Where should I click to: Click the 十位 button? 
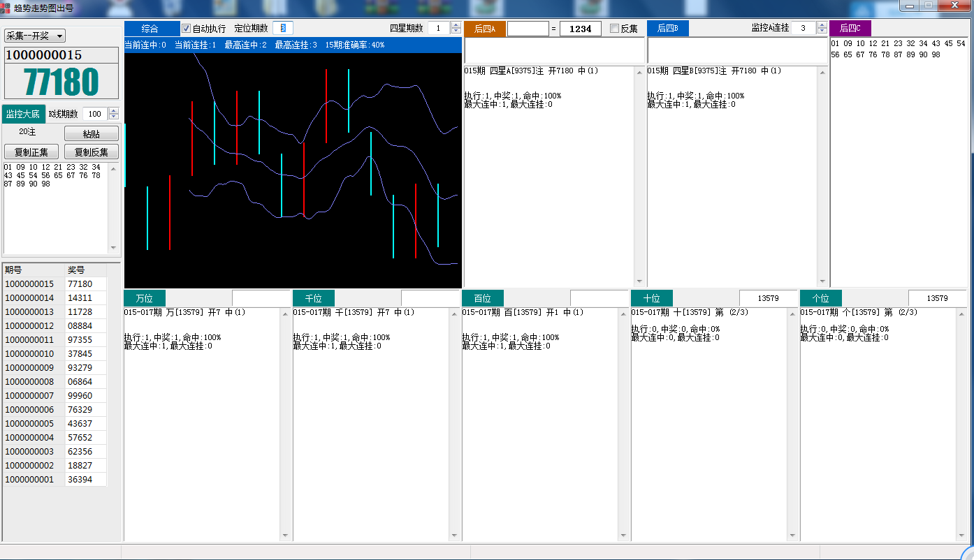click(651, 298)
